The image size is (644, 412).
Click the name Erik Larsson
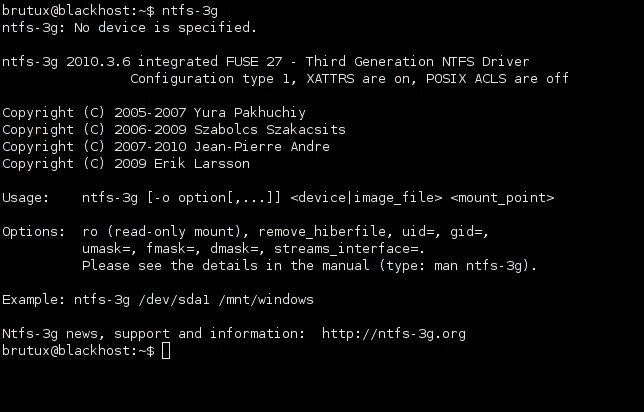[202, 163]
